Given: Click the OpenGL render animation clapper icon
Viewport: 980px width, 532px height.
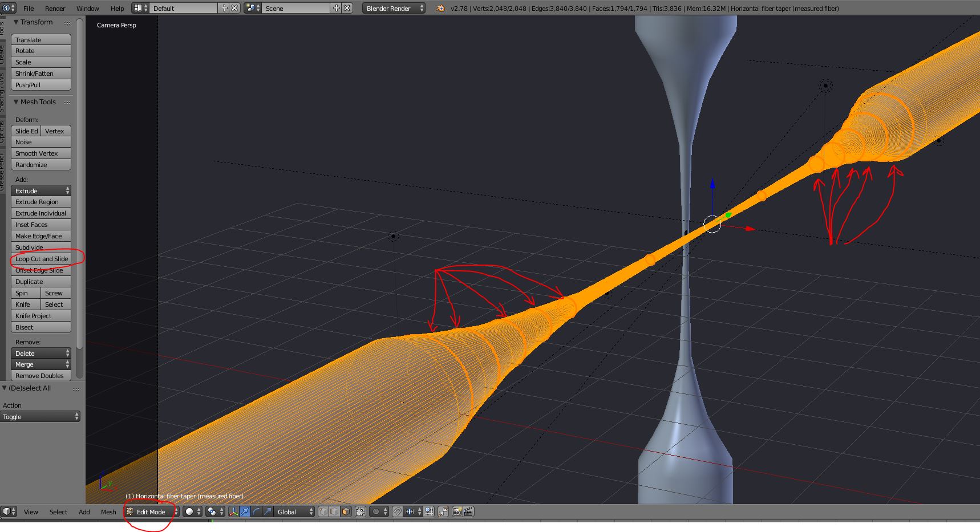Looking at the screenshot, I should [x=468, y=511].
